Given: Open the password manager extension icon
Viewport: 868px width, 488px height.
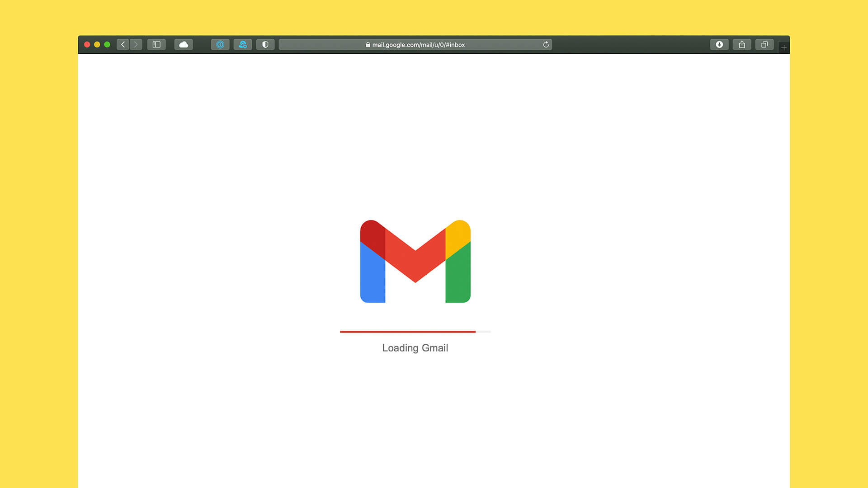Looking at the screenshot, I should (243, 44).
